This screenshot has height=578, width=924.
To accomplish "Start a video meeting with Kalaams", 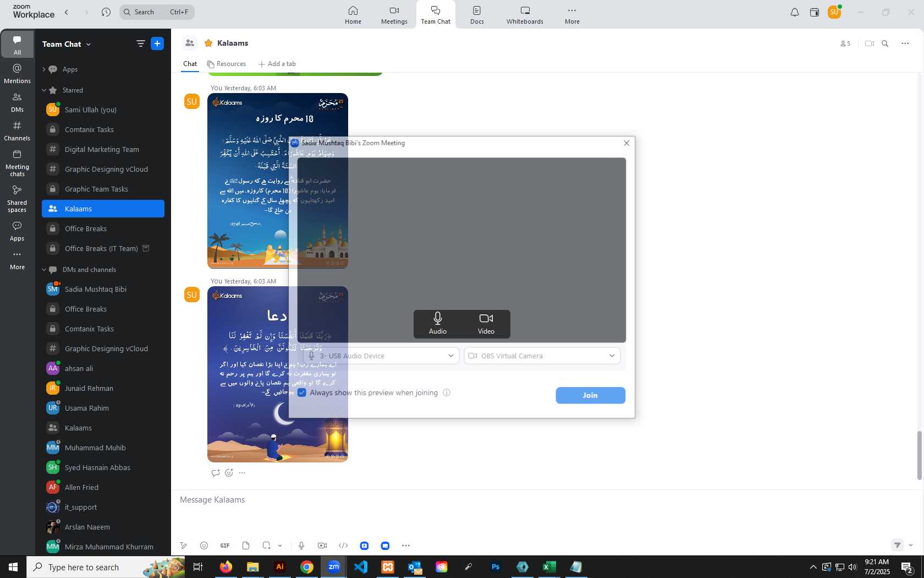I will (x=870, y=43).
